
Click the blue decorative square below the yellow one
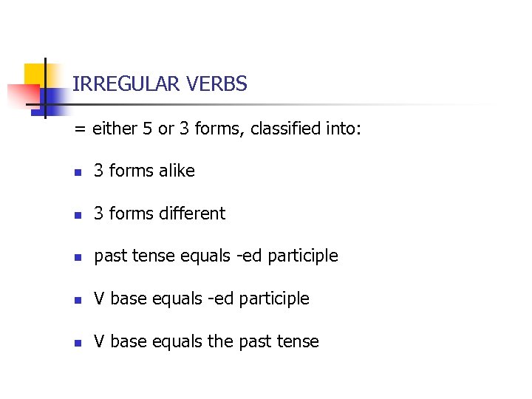[x=53, y=98]
